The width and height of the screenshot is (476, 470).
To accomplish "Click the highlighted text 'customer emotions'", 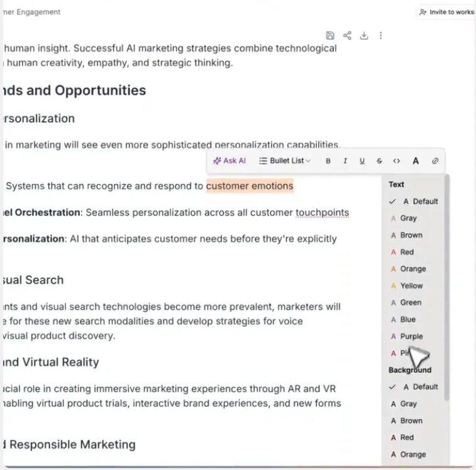I will [250, 186].
